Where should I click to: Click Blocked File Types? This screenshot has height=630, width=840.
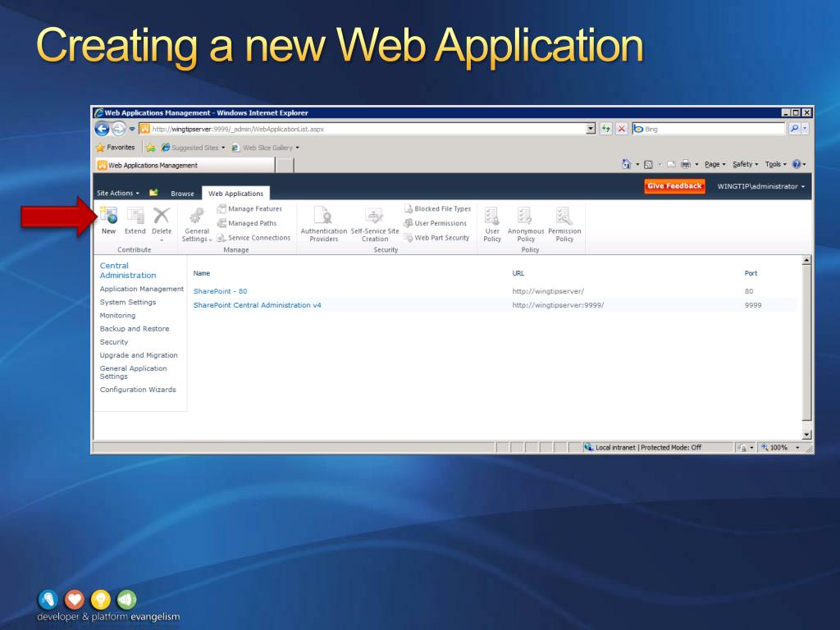(438, 209)
